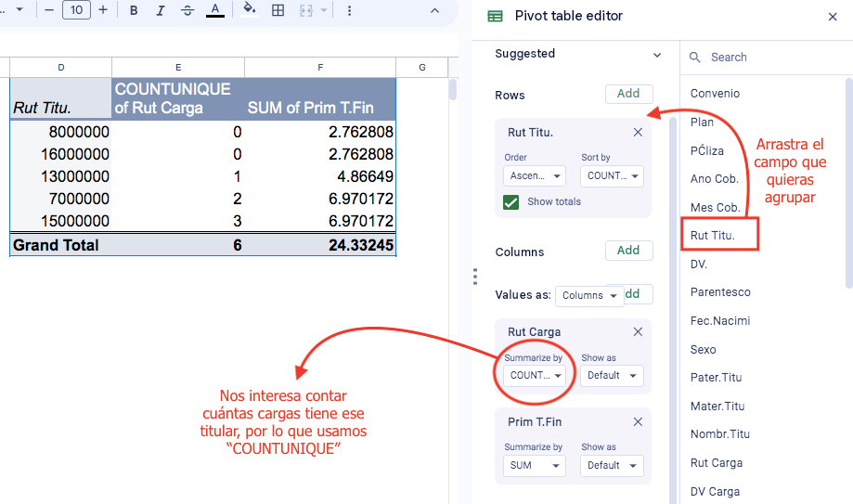Select the Parentesco field
Screen dimensions: 853x504
(x=720, y=292)
